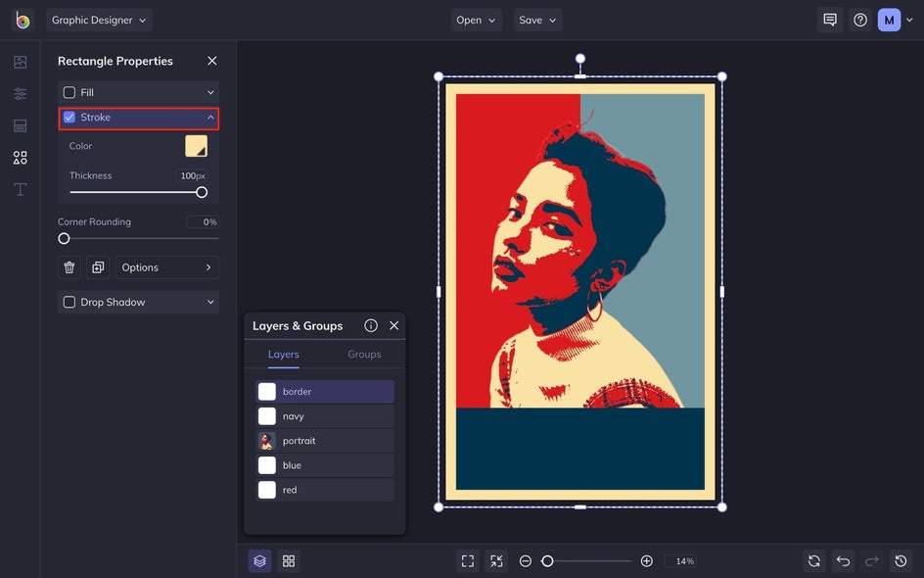Open the Image Manager sidebar icon

click(x=20, y=62)
